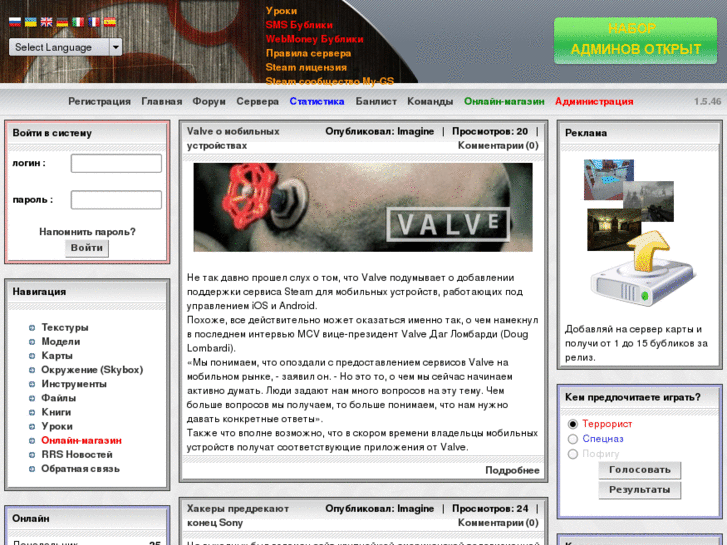Click the Голосовать vote button

pyautogui.click(x=640, y=470)
